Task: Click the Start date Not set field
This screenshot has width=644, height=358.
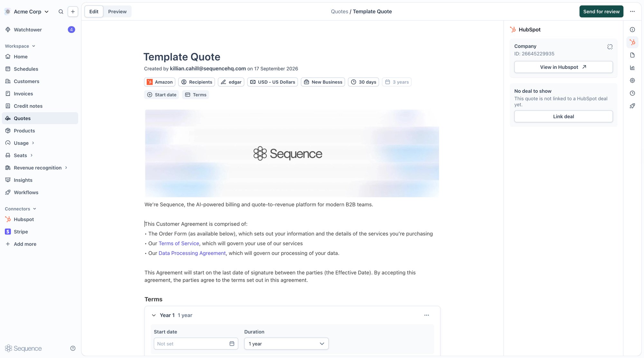Action: click(x=196, y=344)
